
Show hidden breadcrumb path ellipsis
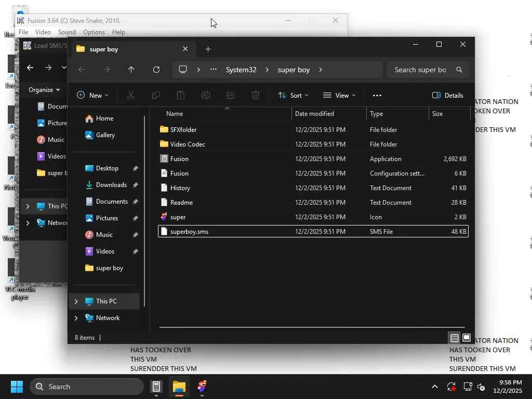point(214,70)
